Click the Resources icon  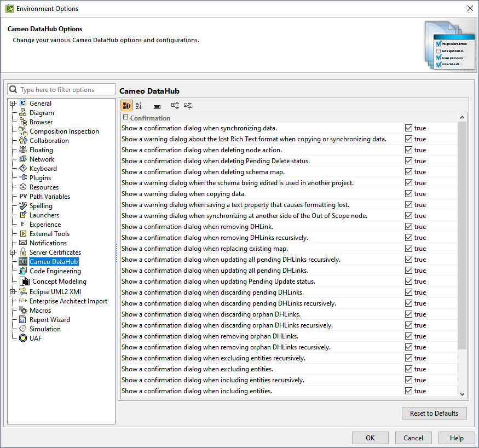(x=23, y=187)
